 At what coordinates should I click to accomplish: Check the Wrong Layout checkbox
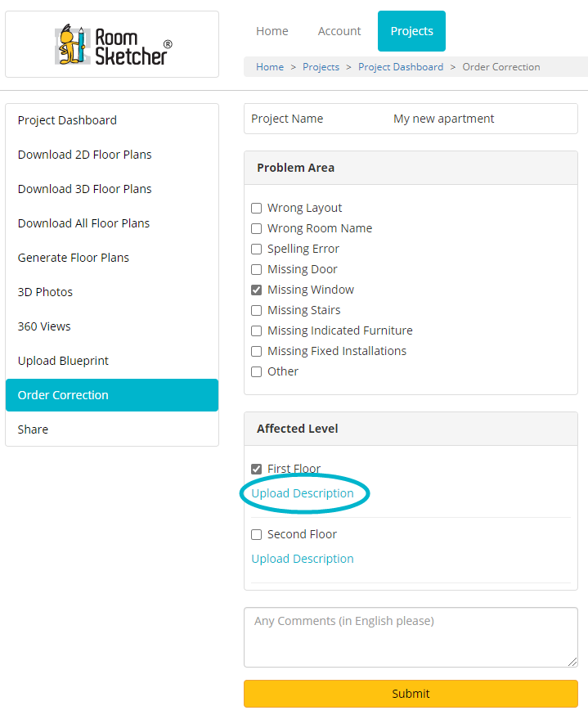(257, 208)
